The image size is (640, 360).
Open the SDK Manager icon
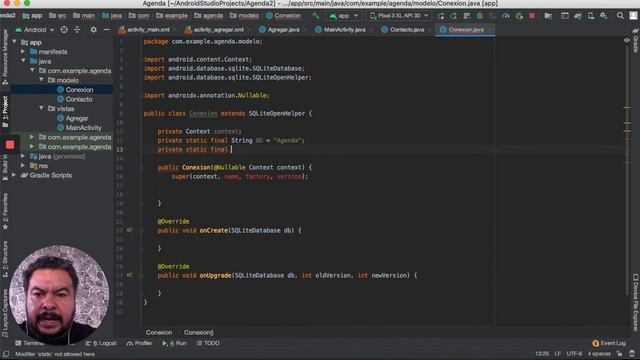coord(604,16)
